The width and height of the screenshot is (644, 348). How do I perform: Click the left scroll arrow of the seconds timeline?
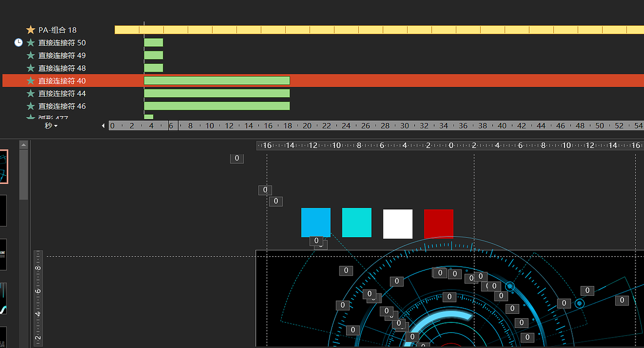[x=104, y=125]
